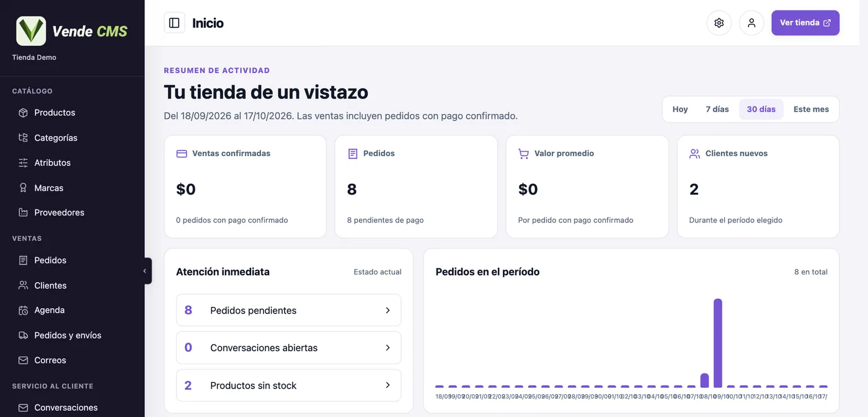Click the CATÁLOGO section header
Screen dimensions: 868x417
pos(32,91)
